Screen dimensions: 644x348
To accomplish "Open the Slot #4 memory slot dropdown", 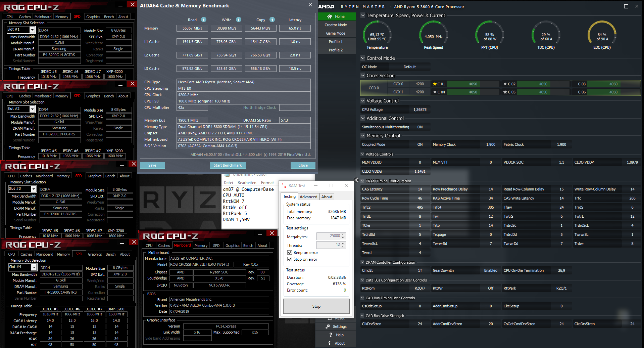I will click(x=34, y=267).
